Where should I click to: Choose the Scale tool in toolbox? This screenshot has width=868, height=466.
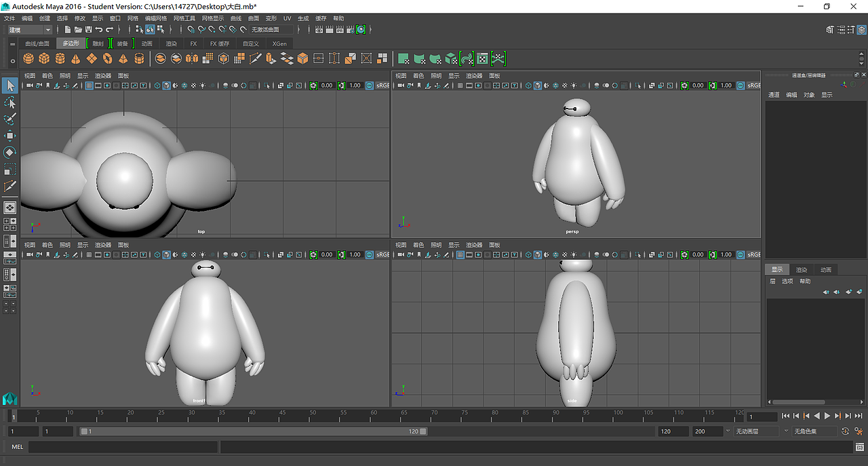10,169
